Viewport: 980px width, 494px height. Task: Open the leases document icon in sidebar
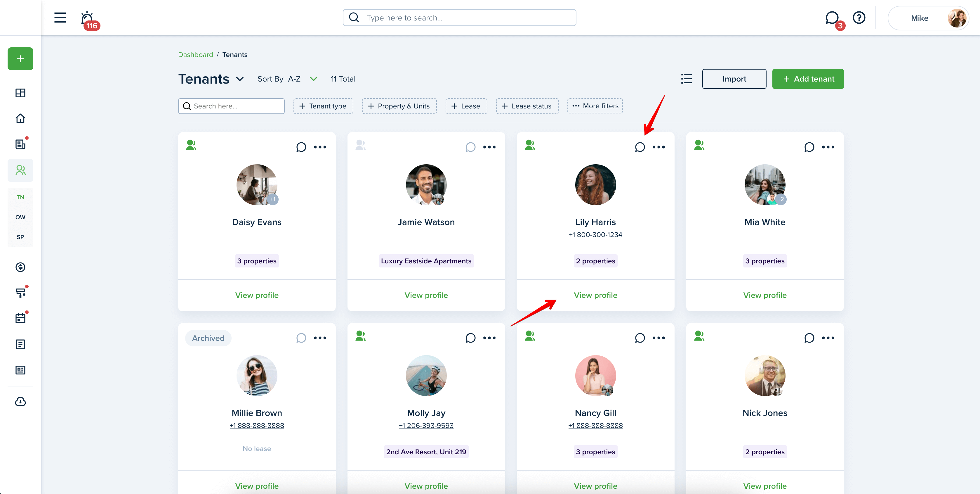[20, 144]
